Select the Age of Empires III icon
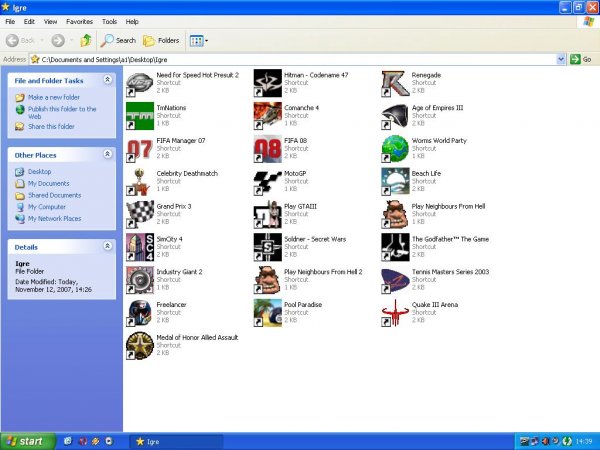This screenshot has width=600, height=450. click(x=395, y=116)
